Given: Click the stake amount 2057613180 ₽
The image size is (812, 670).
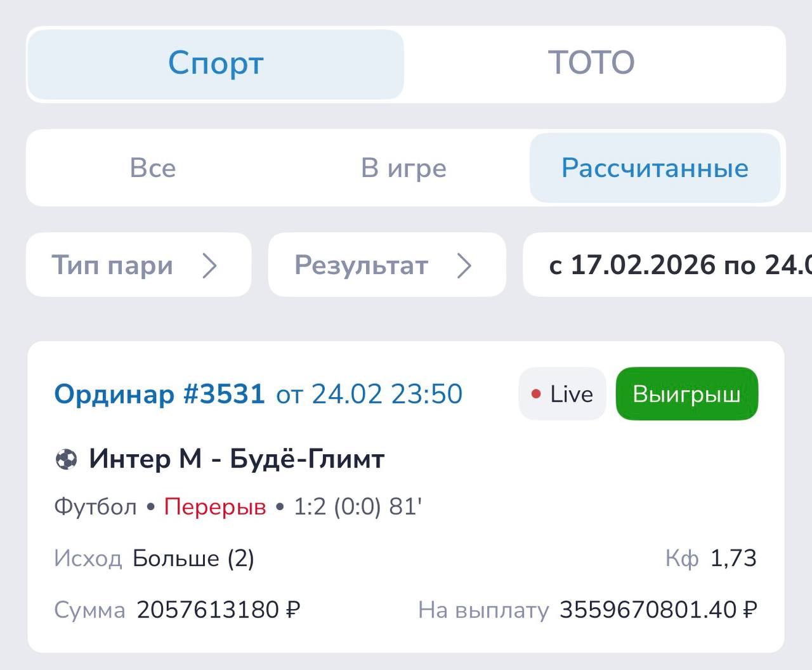Looking at the screenshot, I should (x=218, y=610).
